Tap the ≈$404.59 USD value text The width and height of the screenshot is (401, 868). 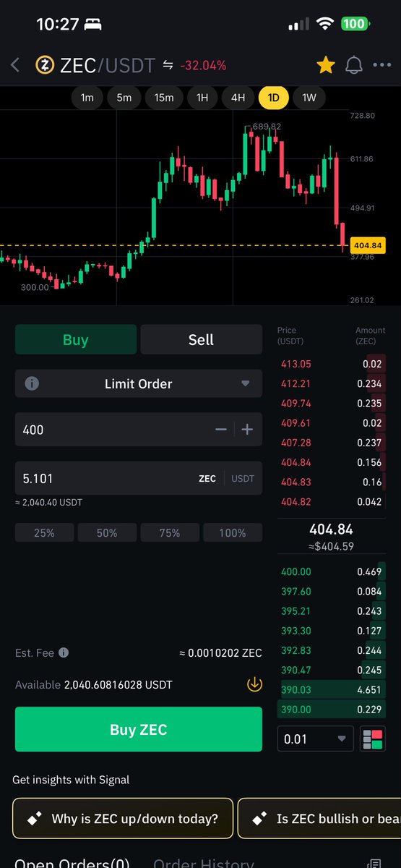coord(332,546)
